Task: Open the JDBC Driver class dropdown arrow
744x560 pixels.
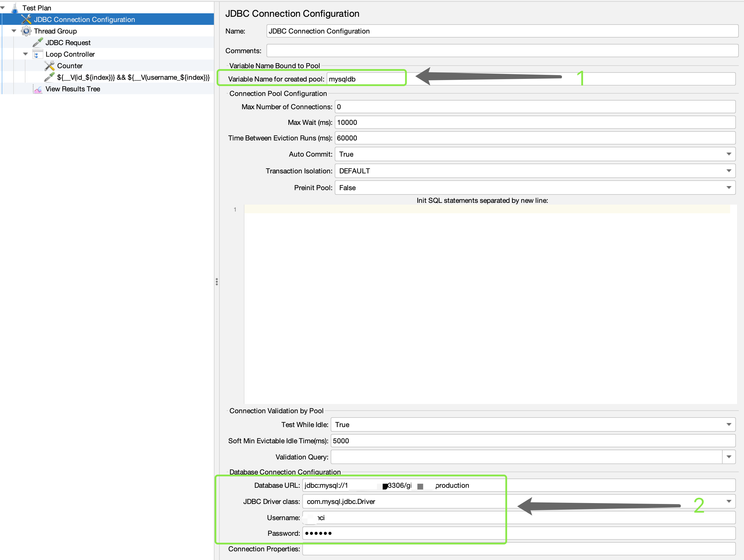Action: [728, 501]
